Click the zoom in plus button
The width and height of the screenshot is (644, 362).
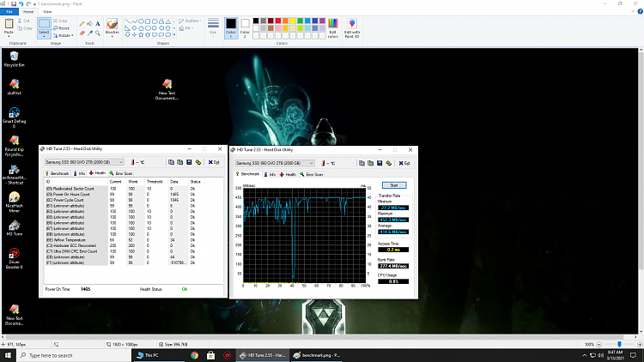[640, 344]
